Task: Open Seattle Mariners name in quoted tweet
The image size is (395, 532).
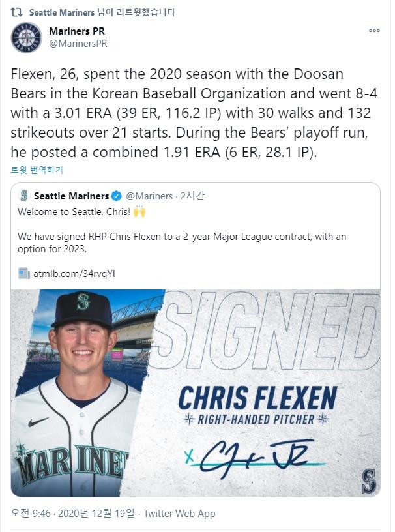Action: tap(71, 196)
